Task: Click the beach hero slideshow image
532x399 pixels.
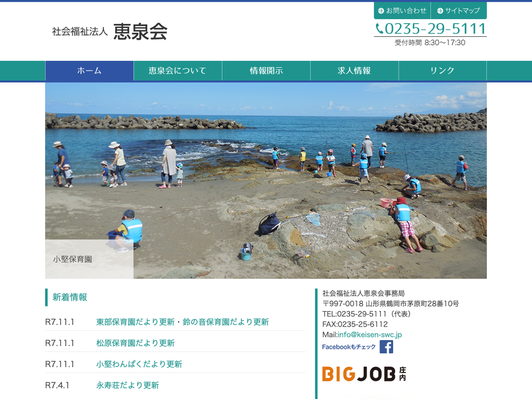Action: (266, 180)
